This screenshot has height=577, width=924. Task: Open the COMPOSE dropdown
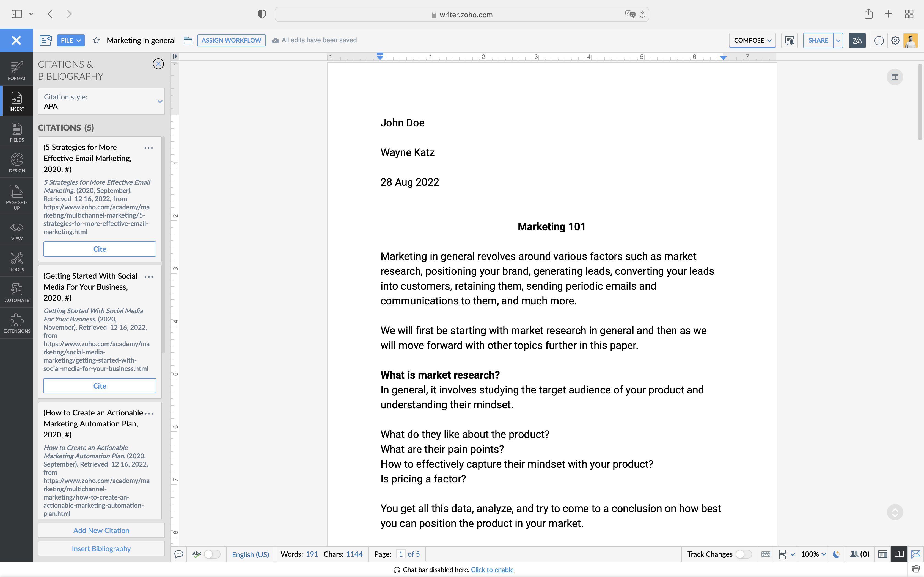(752, 40)
